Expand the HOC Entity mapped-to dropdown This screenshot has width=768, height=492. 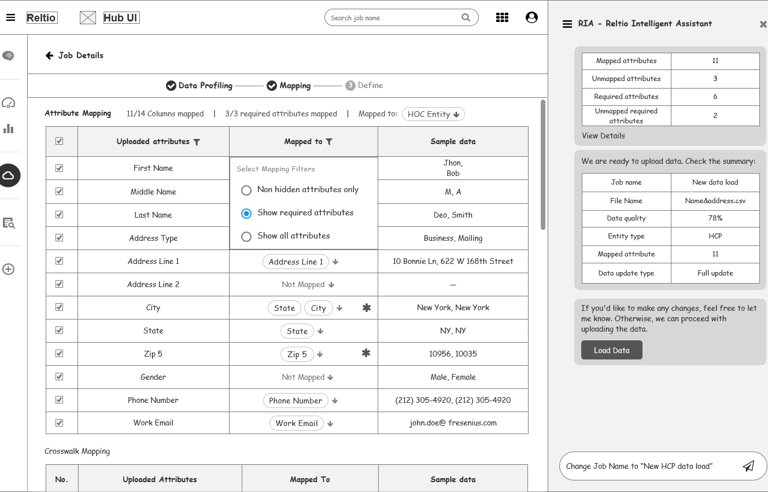433,114
